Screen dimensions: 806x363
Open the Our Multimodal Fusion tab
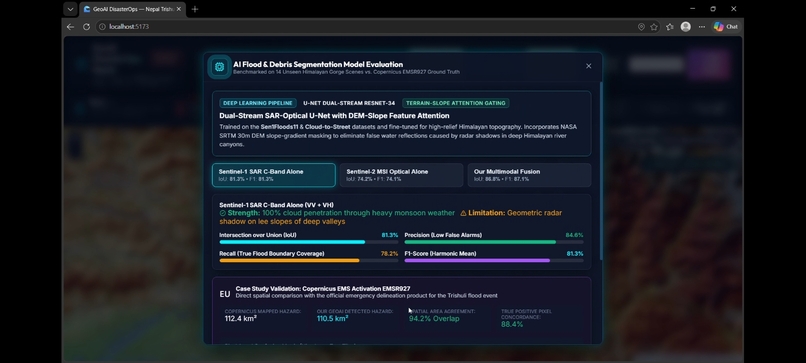point(529,175)
